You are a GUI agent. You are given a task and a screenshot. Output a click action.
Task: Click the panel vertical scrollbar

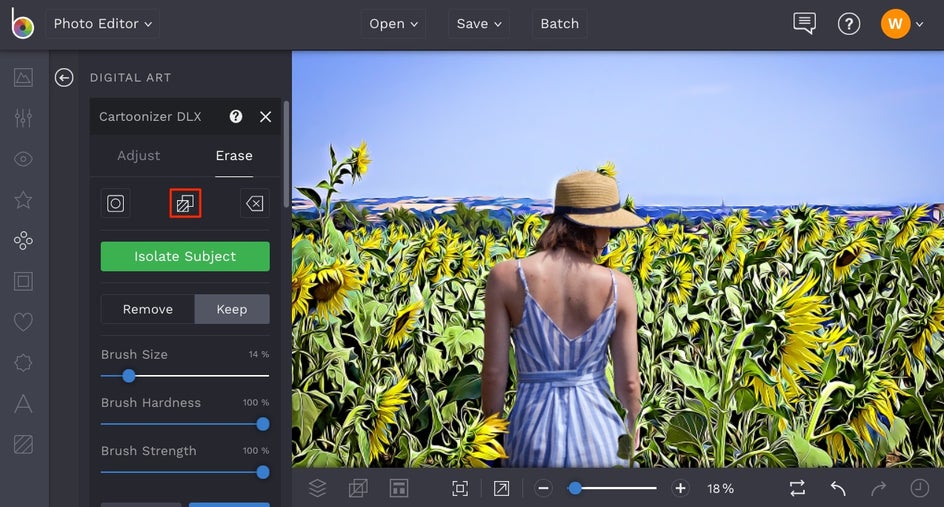[286, 155]
